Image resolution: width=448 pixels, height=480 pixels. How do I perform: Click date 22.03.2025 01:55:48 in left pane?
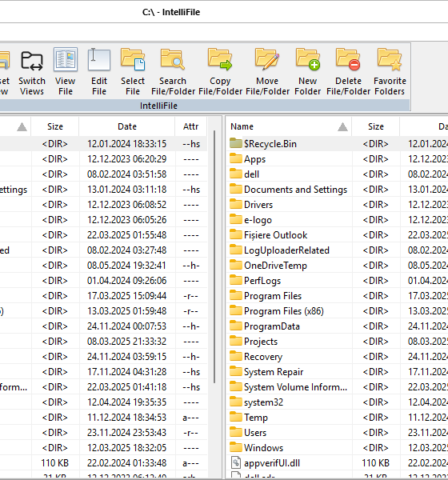126,234
